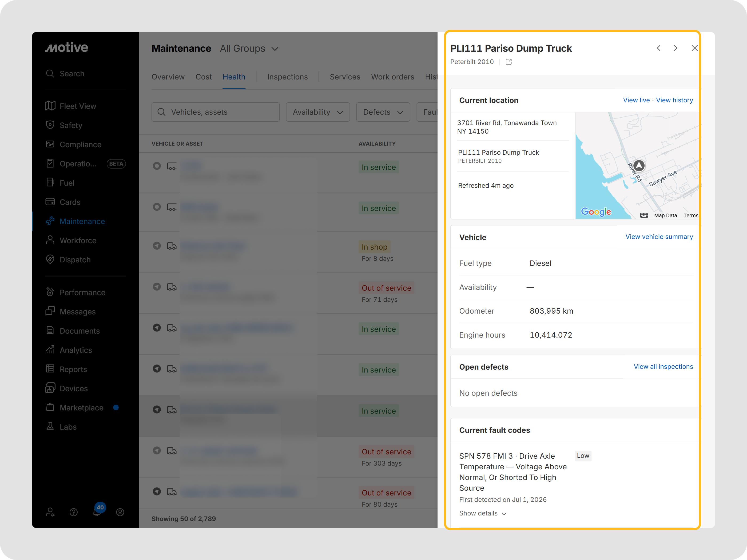Click the Low severity badge

tap(583, 456)
